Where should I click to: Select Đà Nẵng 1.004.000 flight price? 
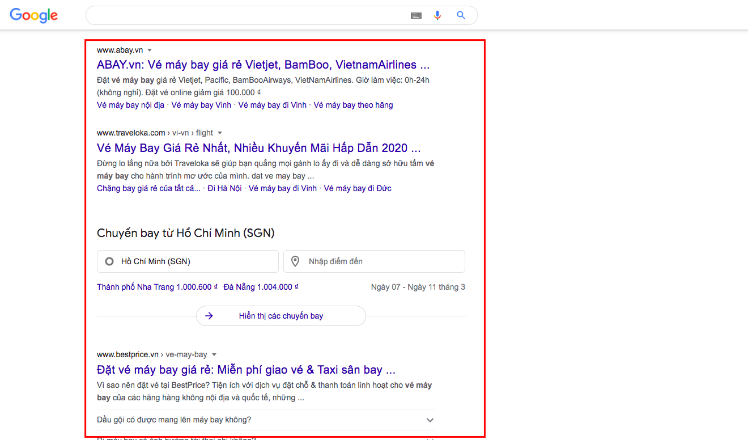click(261, 287)
